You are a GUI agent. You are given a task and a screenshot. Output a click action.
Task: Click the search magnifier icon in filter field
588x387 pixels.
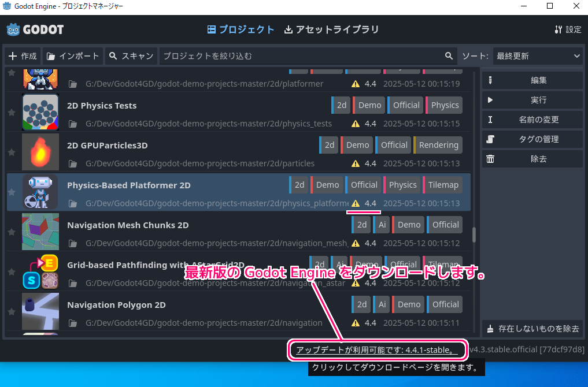click(x=449, y=56)
